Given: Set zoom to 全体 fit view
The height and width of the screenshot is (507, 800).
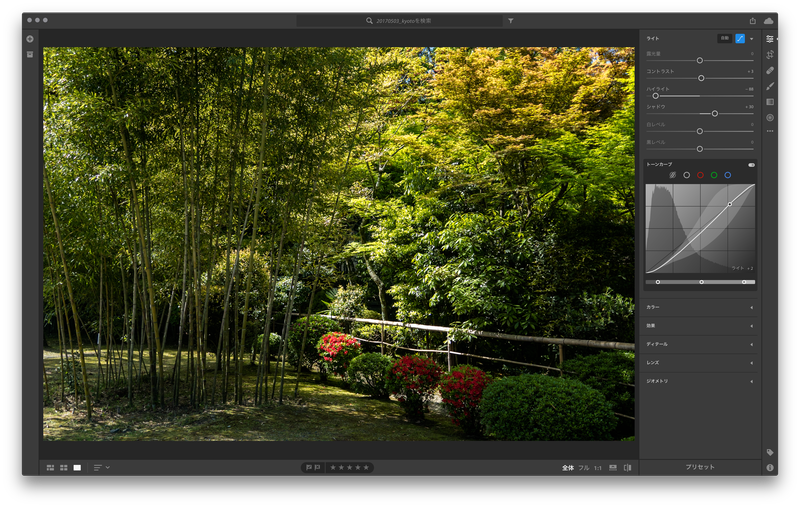Looking at the screenshot, I should pos(568,468).
